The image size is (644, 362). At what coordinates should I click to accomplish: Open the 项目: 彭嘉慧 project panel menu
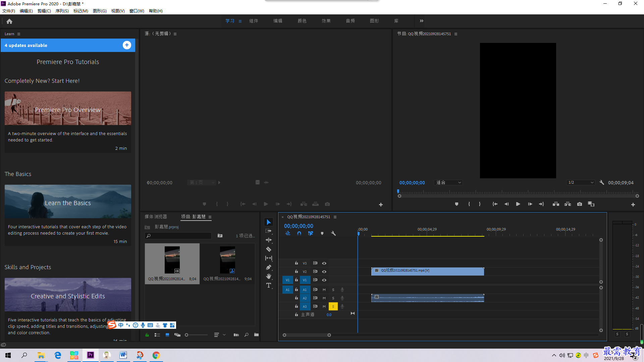tap(210, 217)
